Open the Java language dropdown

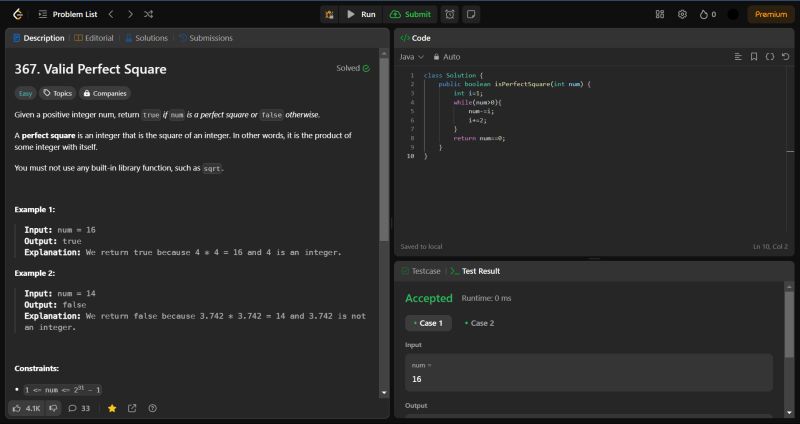(x=412, y=57)
